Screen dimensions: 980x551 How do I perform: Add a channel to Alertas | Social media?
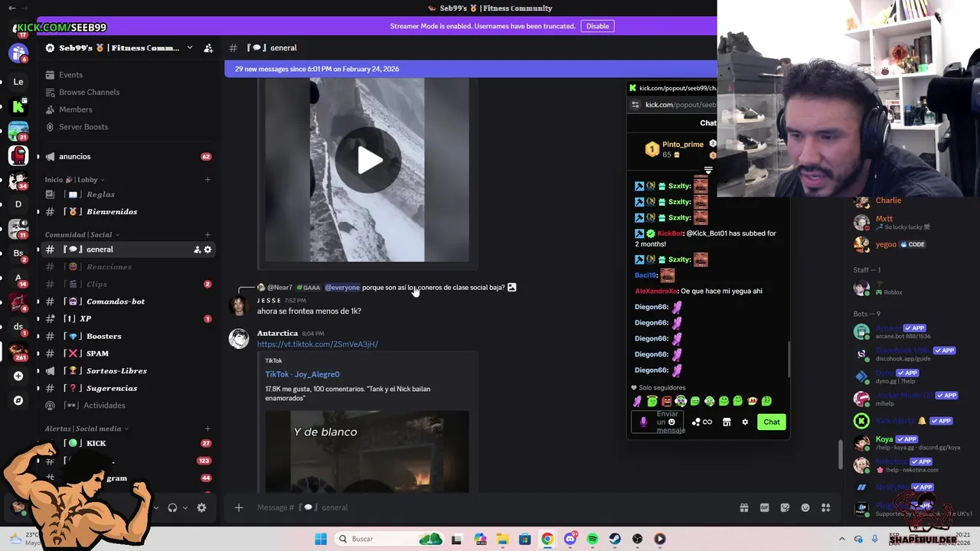tap(207, 429)
